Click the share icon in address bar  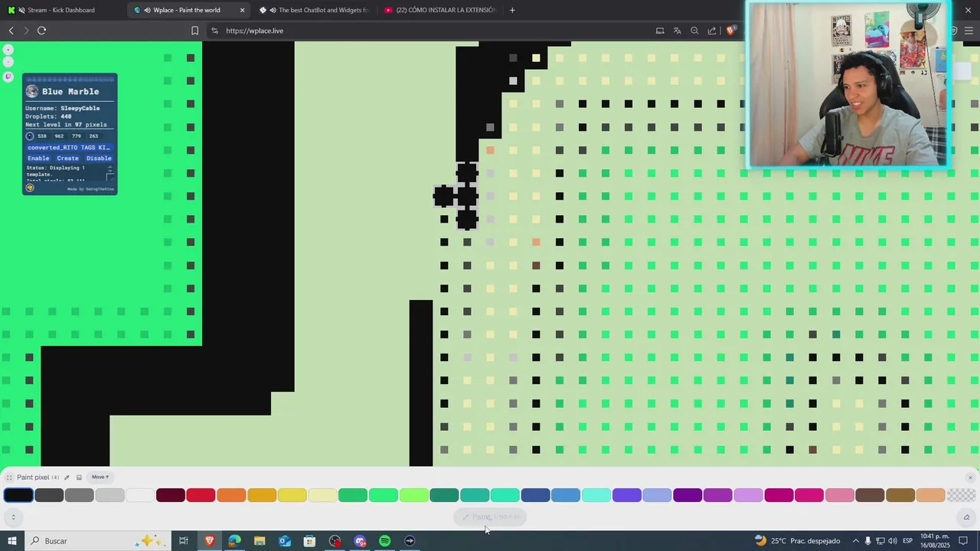click(712, 31)
